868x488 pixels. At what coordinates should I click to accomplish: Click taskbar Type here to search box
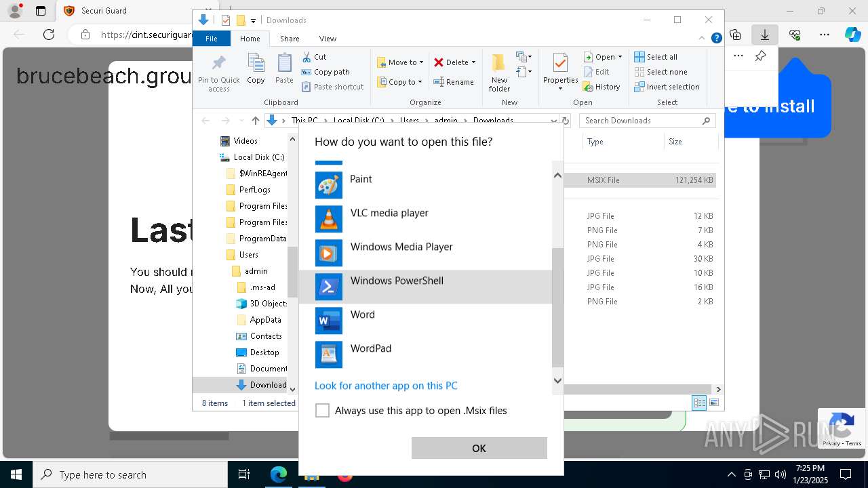(130, 474)
